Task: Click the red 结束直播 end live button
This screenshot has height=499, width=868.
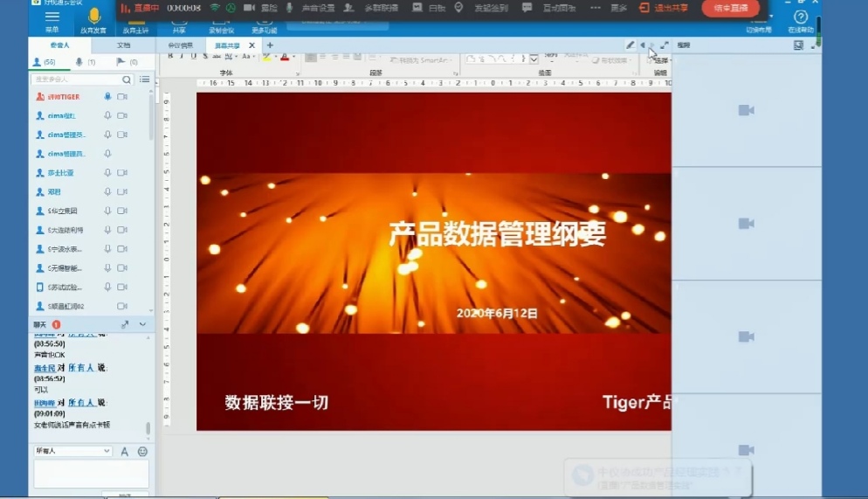Action: [730, 8]
